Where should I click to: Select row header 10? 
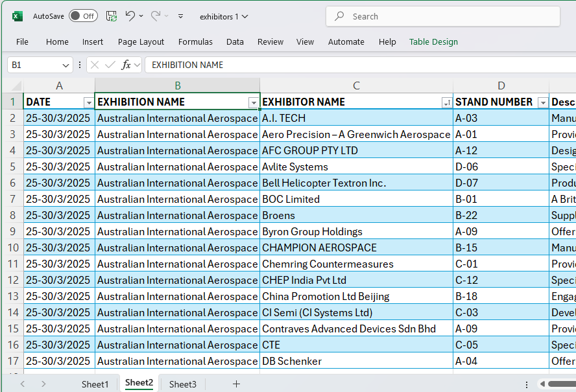13,248
